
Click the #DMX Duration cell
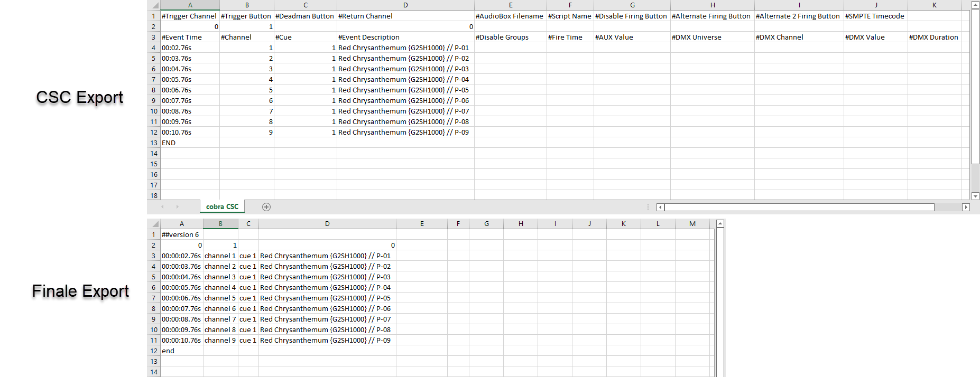(x=934, y=37)
